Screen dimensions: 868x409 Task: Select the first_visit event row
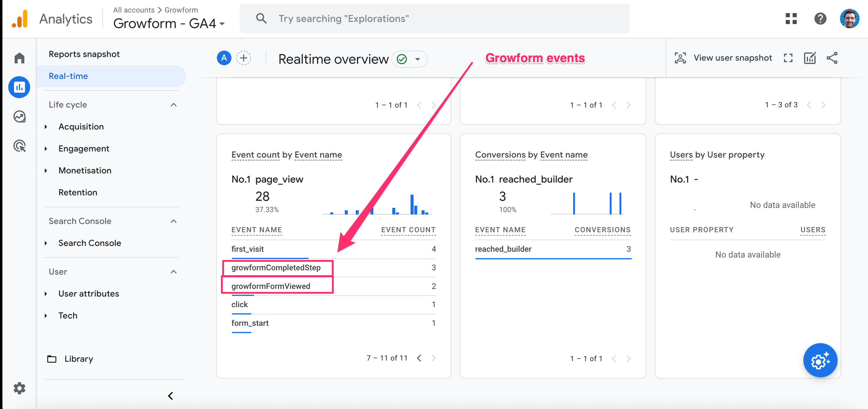(x=333, y=249)
